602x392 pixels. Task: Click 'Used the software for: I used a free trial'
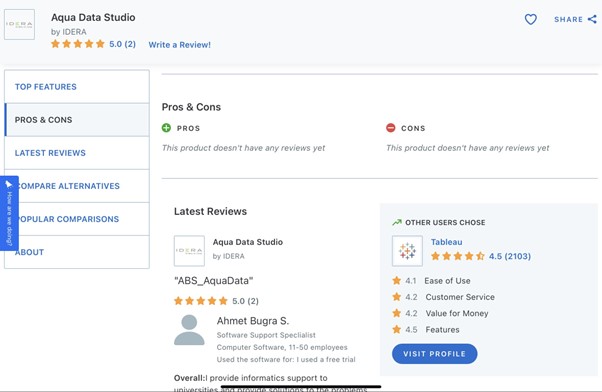pos(286,360)
